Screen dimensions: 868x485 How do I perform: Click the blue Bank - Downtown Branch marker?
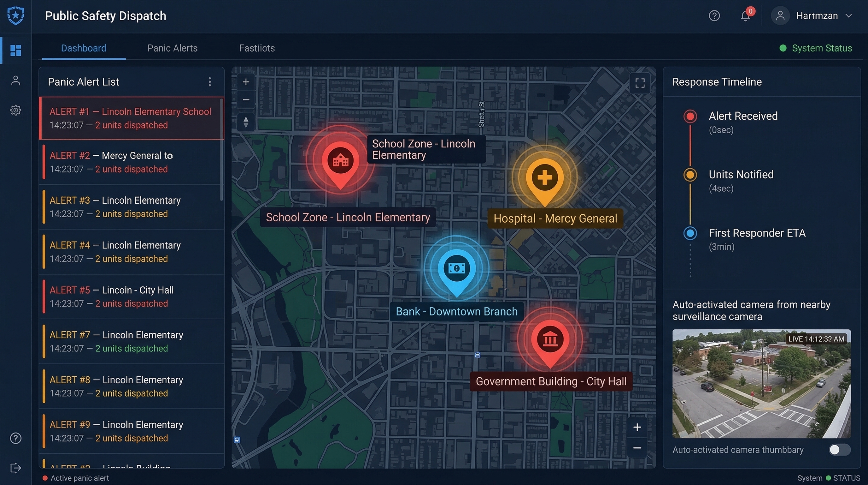(458, 268)
